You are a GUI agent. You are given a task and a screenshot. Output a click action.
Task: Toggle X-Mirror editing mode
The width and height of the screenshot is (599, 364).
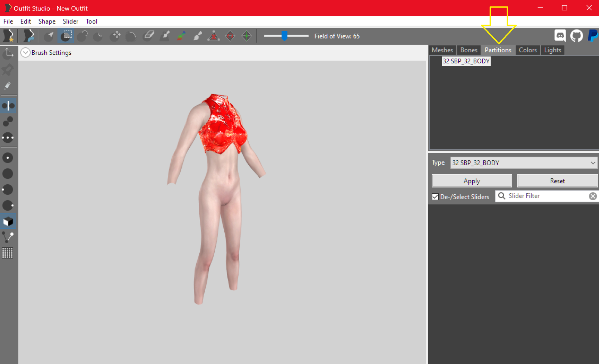(x=8, y=106)
